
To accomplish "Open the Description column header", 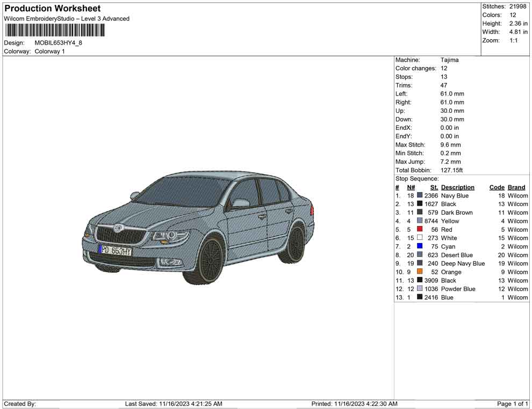I will click(457, 187).
